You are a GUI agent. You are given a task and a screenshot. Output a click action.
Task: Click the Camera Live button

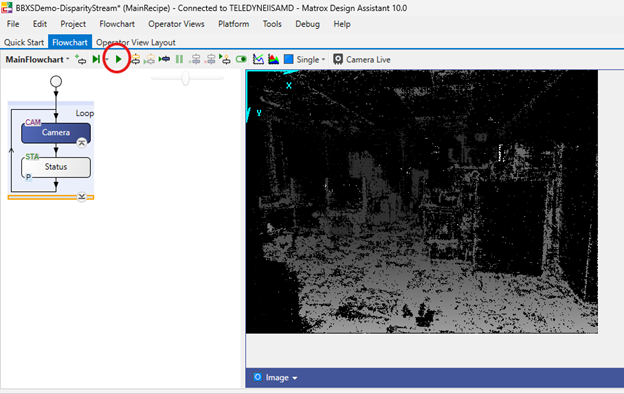coord(362,59)
